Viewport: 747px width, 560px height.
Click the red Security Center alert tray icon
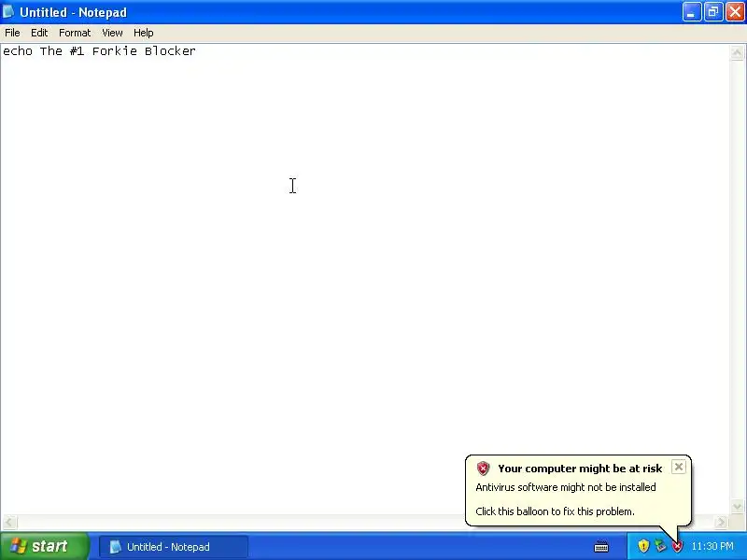[x=677, y=546]
